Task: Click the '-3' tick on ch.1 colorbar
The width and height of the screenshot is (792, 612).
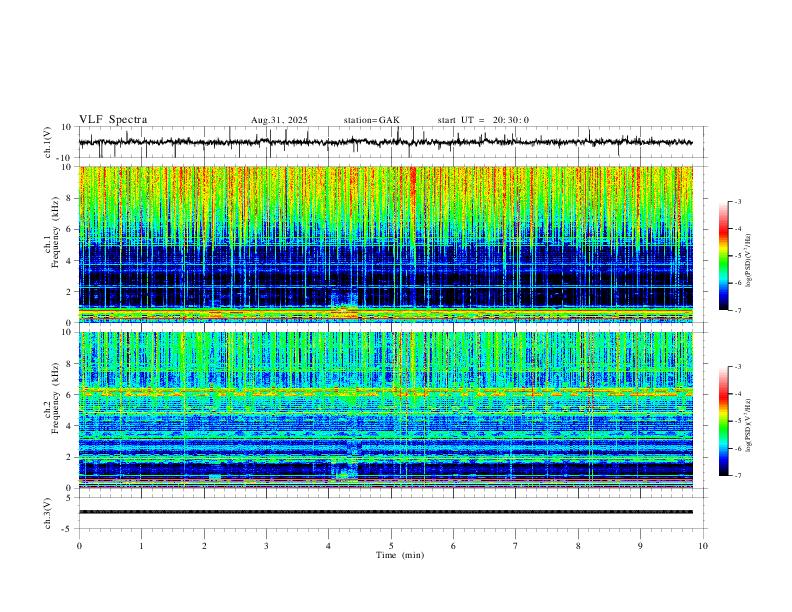Action: pyautogui.click(x=737, y=201)
